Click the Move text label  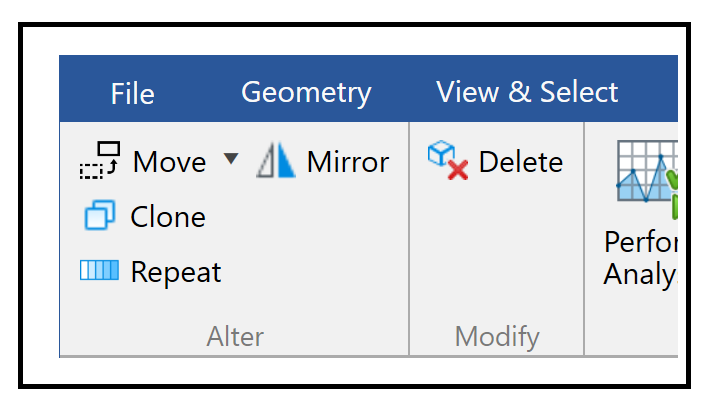[169, 162]
